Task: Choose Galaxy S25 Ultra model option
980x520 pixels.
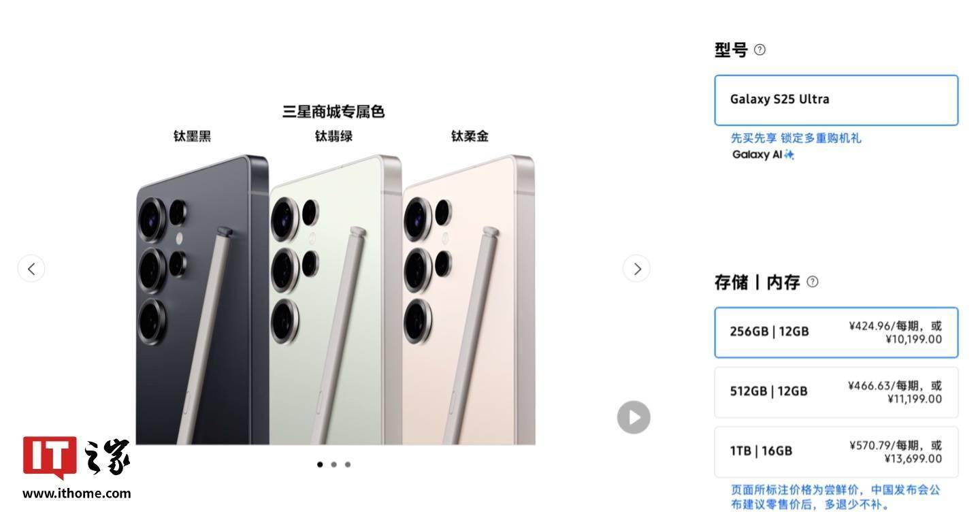Action: tap(836, 100)
